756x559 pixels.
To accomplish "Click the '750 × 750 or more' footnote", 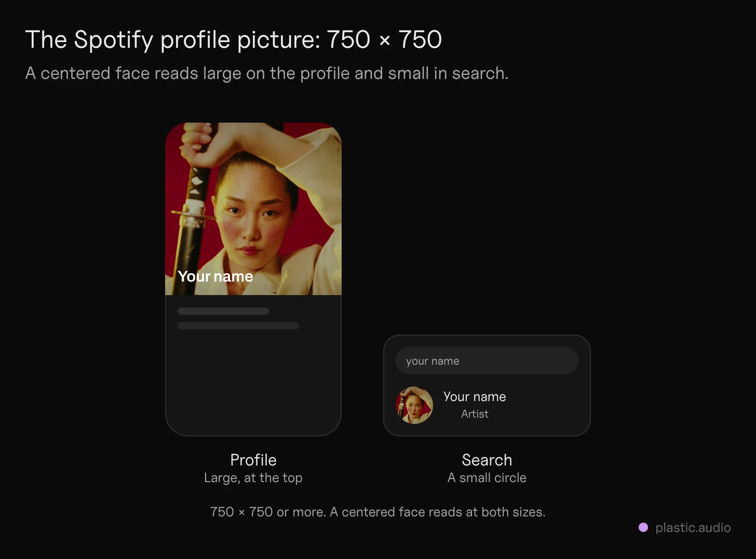I will click(378, 512).
